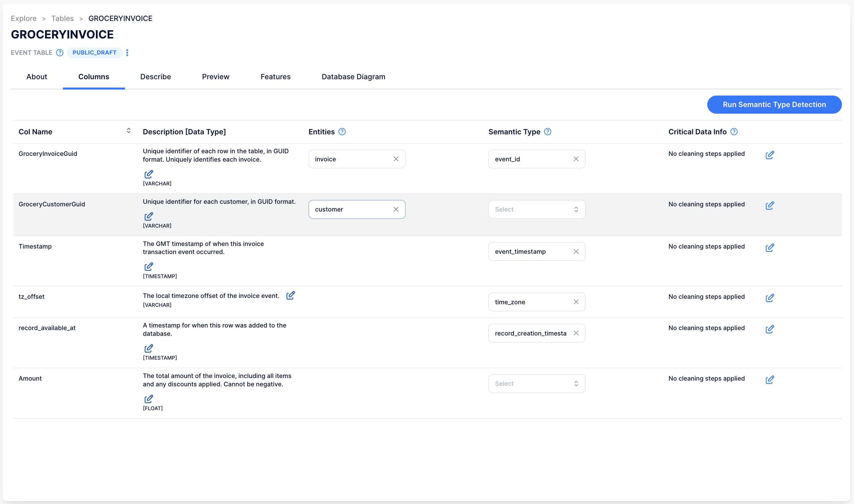Click the three-dot menu next to PUBLIC_DRAFT
Screen dimensions: 854x504
127,53
